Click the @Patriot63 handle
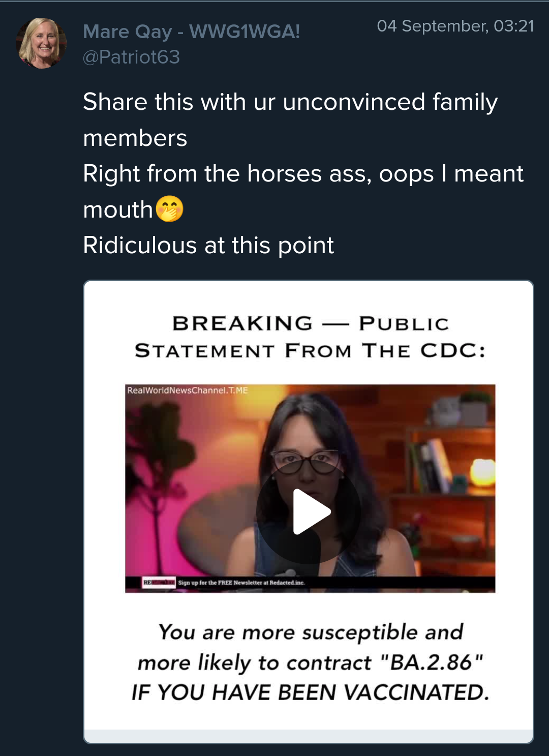Viewport: 549px width, 756px height. click(x=131, y=57)
